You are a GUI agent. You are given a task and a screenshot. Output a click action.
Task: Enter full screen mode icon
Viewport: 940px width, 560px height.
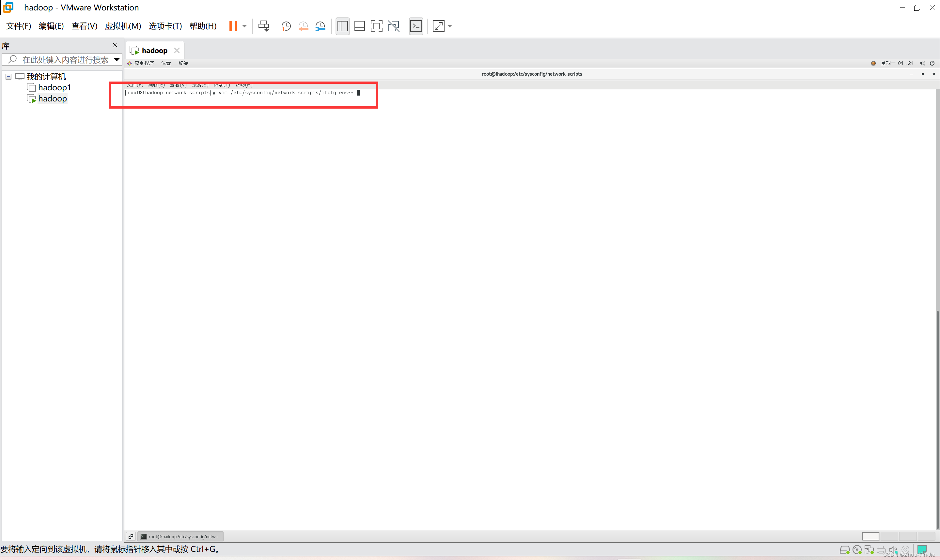click(x=376, y=26)
